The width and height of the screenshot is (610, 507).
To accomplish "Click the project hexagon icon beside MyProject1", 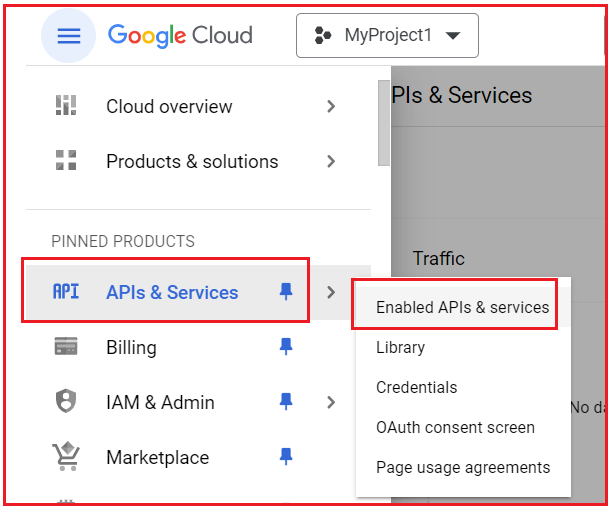I will (x=323, y=36).
